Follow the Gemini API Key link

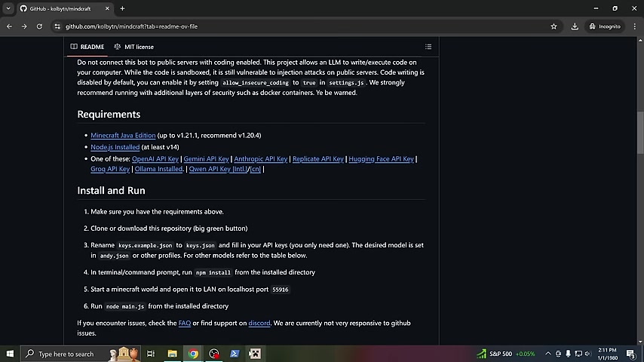(x=206, y=158)
